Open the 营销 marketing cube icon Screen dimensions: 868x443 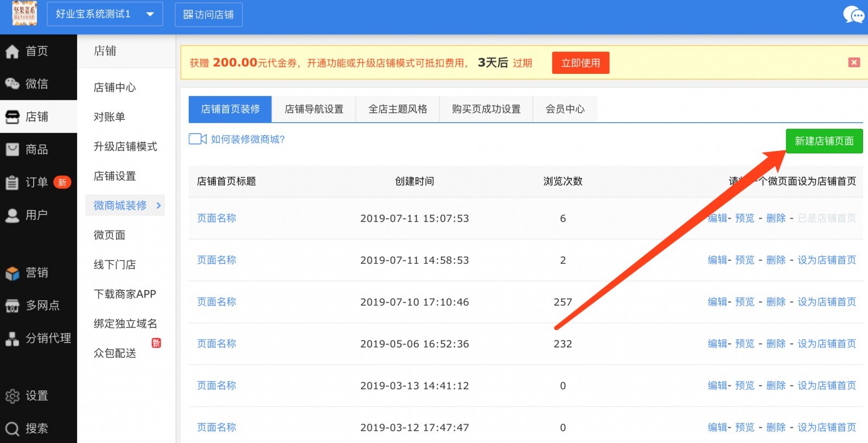tap(12, 273)
